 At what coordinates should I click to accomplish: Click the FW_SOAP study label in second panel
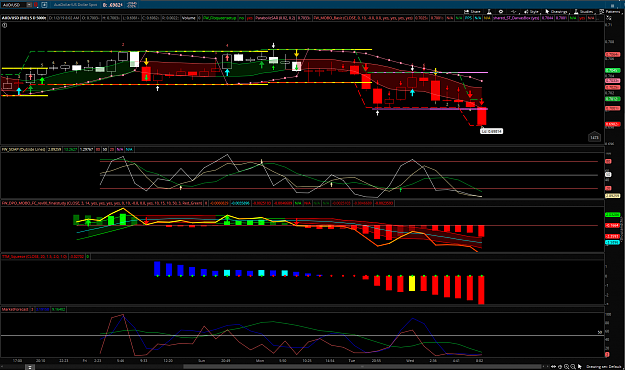[x=23, y=150]
